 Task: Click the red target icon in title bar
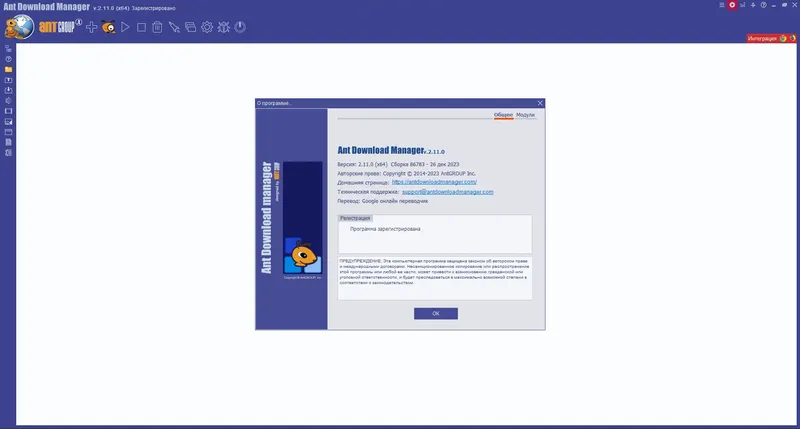pos(732,5)
